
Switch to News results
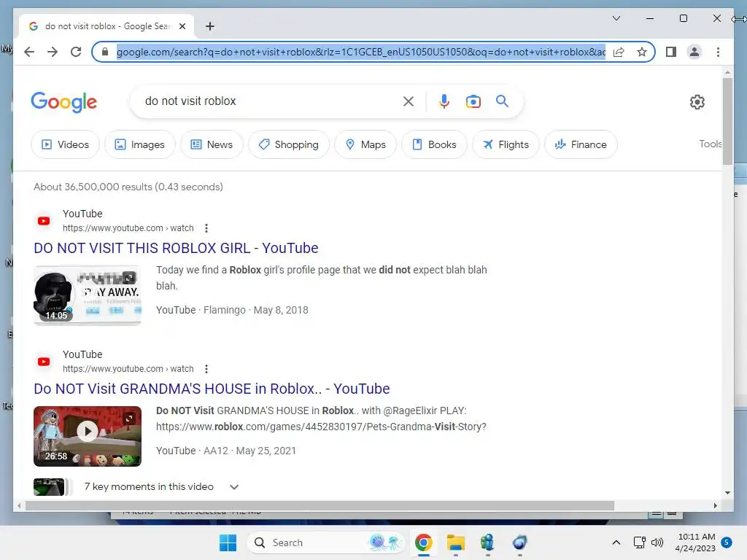tap(212, 144)
